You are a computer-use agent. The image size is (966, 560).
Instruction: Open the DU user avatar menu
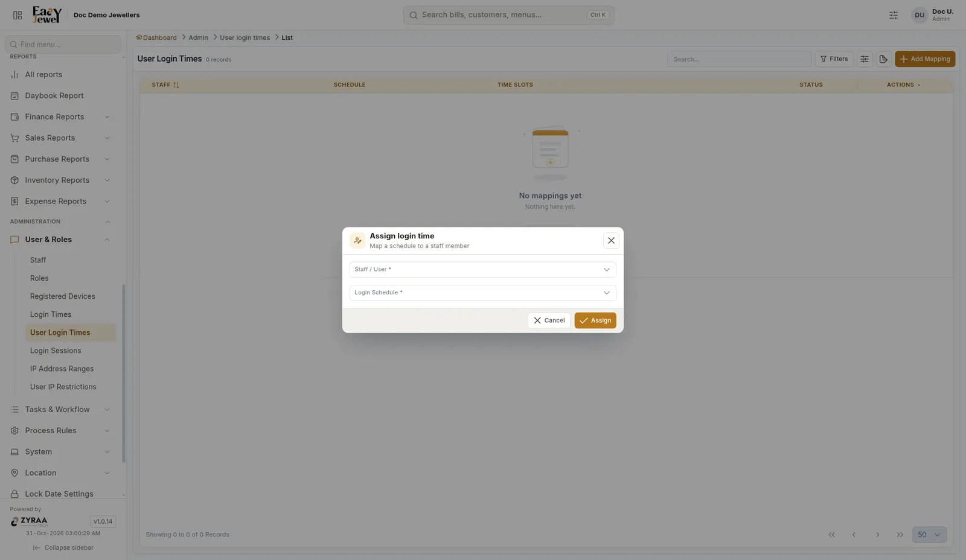pyautogui.click(x=919, y=15)
